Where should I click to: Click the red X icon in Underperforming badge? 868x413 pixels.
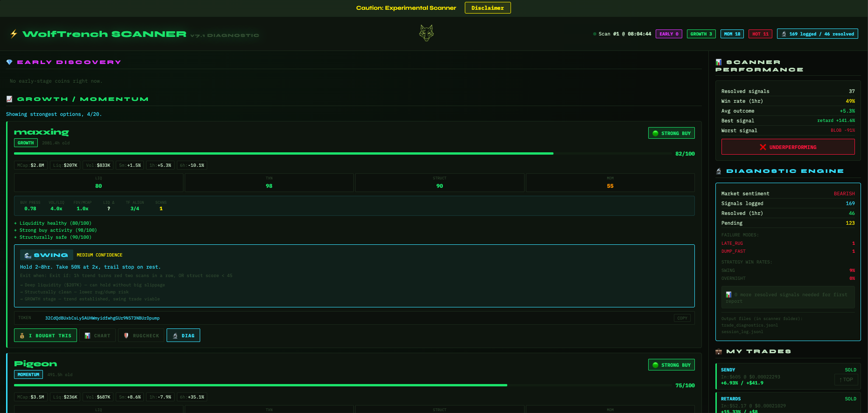point(763,147)
